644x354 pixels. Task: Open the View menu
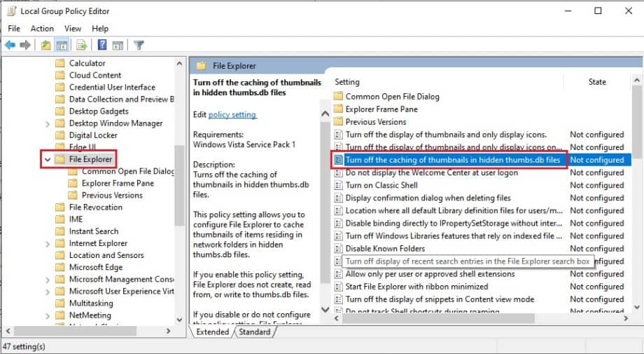coord(73,29)
